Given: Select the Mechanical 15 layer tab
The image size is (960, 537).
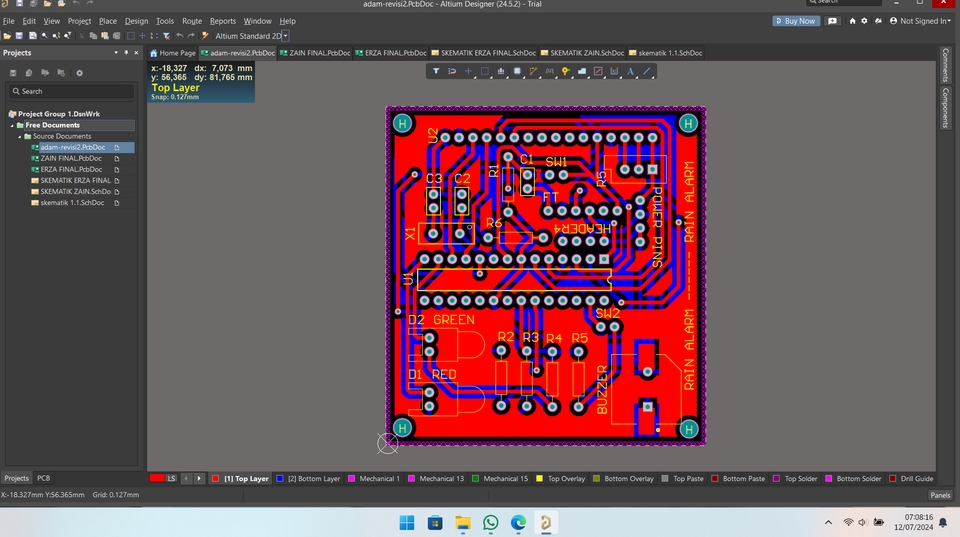Looking at the screenshot, I should click(500, 478).
